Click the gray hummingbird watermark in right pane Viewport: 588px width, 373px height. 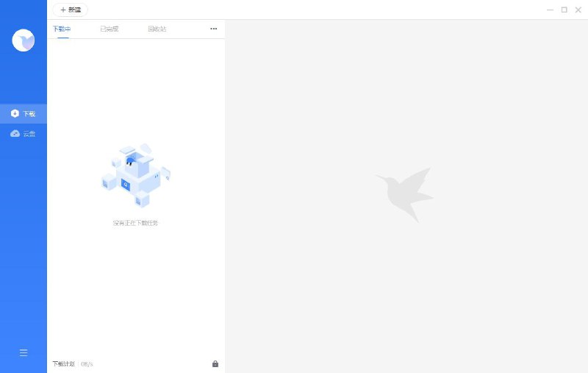405,194
